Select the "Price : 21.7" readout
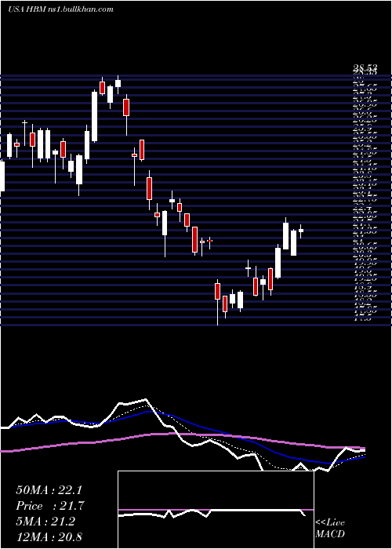Viewport: 392px width, 549px height. click(50, 506)
